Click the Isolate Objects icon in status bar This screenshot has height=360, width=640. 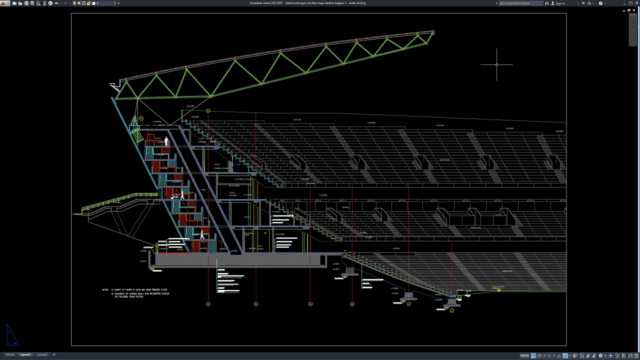tap(617, 356)
